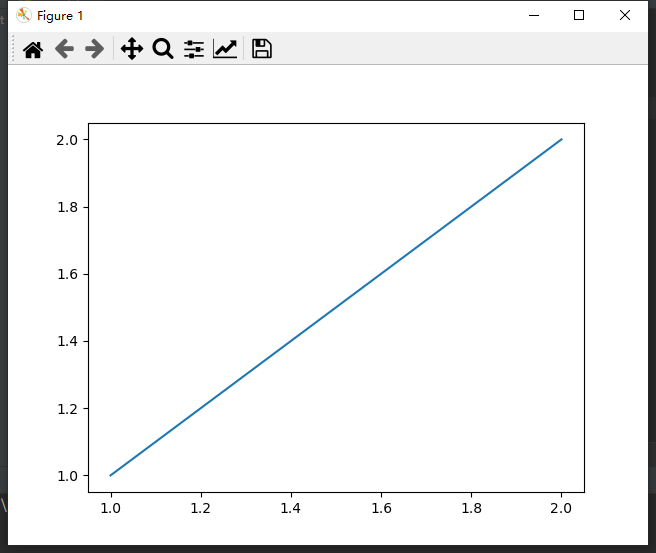The image size is (656, 553).
Task: Click the y-axis label 1.0
Action: coord(67,476)
